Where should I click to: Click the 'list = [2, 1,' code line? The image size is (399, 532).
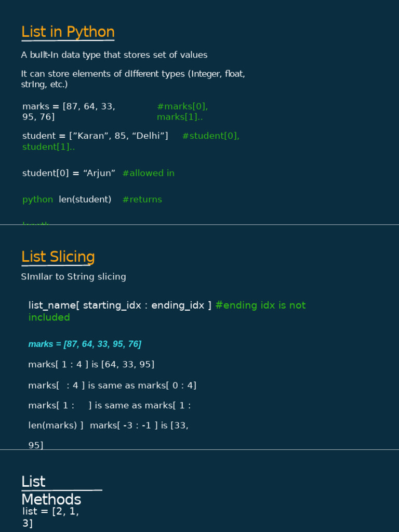[x=50, y=511]
